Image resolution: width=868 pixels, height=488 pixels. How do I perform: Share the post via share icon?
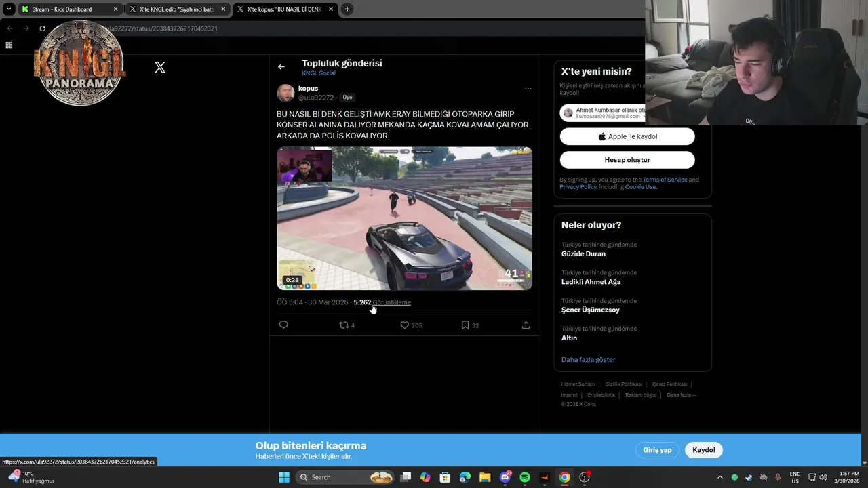coord(526,325)
